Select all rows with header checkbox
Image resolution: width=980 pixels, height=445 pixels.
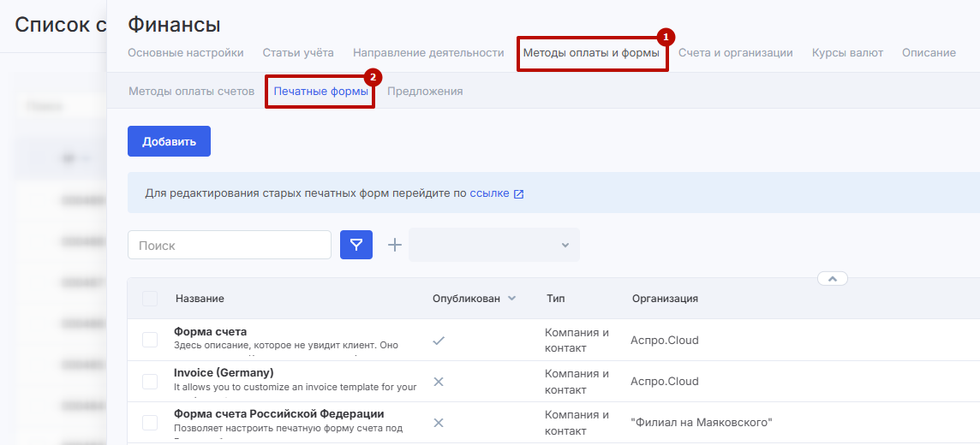click(150, 299)
